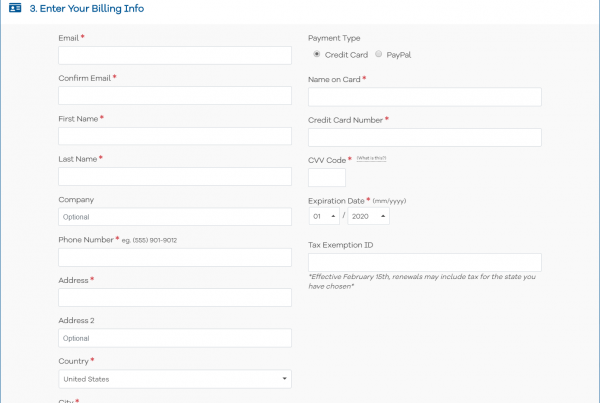Click the "What is this?" CVV link
Viewport: 600px width, 403px height.
[371, 158]
